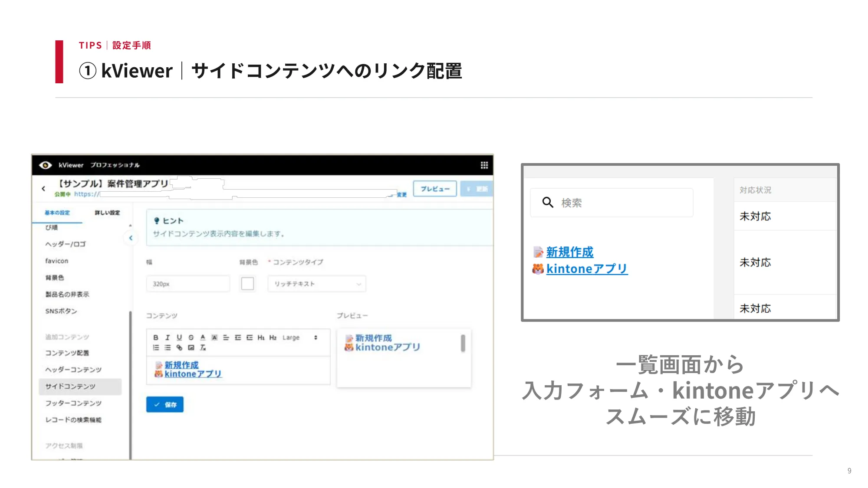Click the kintoneアプリ link inside the editor
868x488 pixels.
click(193, 374)
